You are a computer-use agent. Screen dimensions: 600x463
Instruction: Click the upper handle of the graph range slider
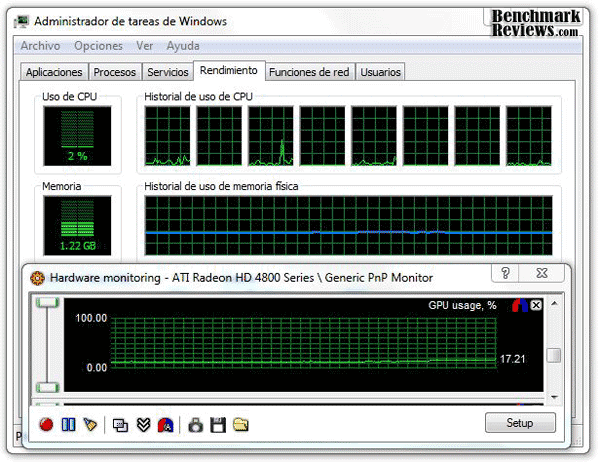pyautogui.click(x=47, y=303)
